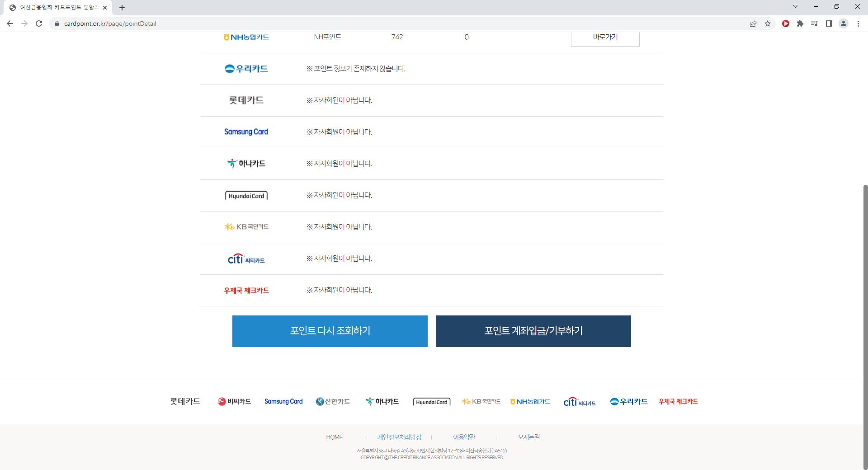
Task: Open the media control icon
Action: click(815, 23)
